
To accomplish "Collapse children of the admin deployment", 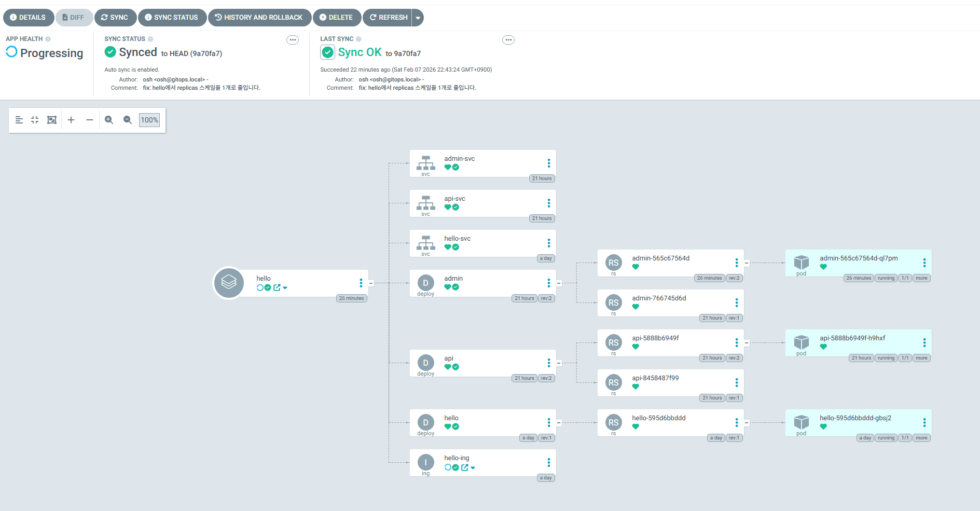I will (x=559, y=283).
